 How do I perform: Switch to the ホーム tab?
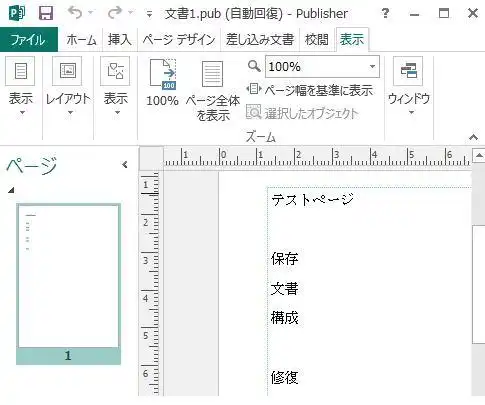pyautogui.click(x=81, y=40)
